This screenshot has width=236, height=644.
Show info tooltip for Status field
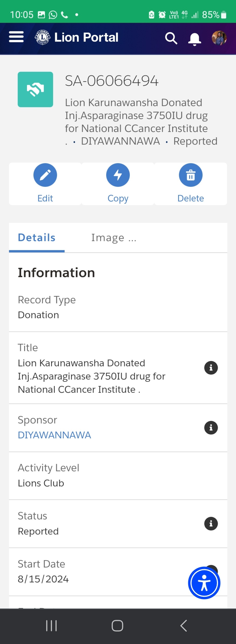(211, 524)
